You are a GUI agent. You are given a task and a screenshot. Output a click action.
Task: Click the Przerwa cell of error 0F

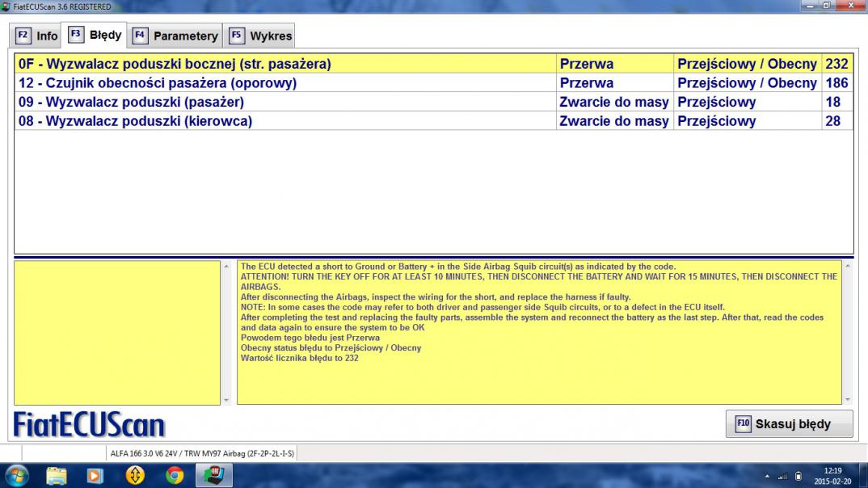[x=614, y=64]
